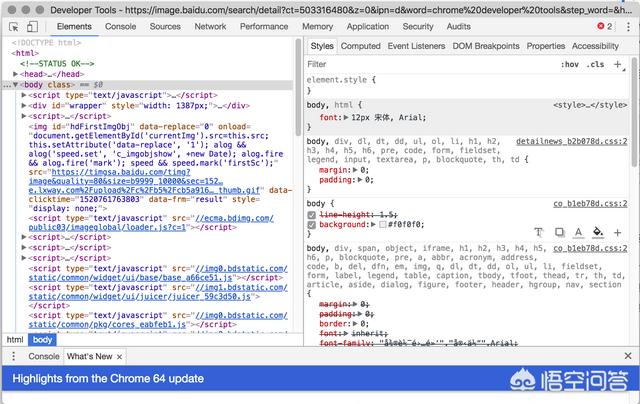Open the Properties sidebar tab
Image resolution: width=640 pixels, height=404 pixels.
tap(546, 46)
